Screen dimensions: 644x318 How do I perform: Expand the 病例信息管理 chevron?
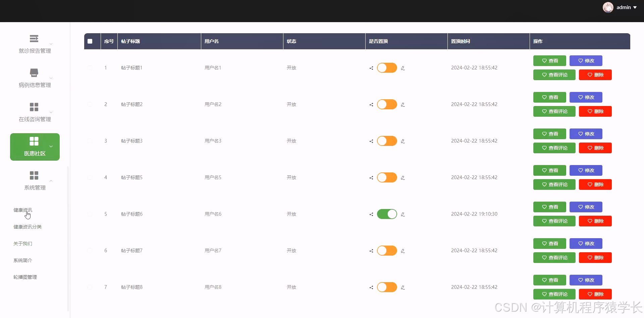coord(51,78)
